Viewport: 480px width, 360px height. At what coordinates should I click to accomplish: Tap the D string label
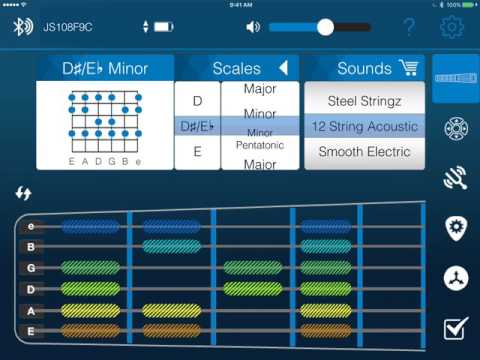click(31, 289)
